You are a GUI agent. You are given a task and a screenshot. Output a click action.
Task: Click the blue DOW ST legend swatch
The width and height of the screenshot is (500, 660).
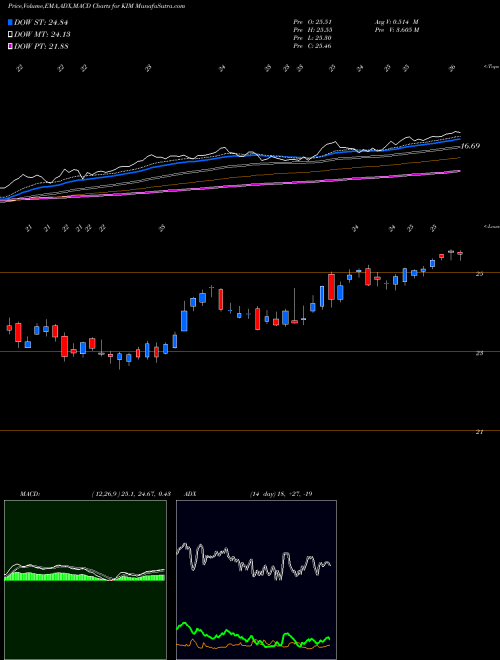[11, 23]
